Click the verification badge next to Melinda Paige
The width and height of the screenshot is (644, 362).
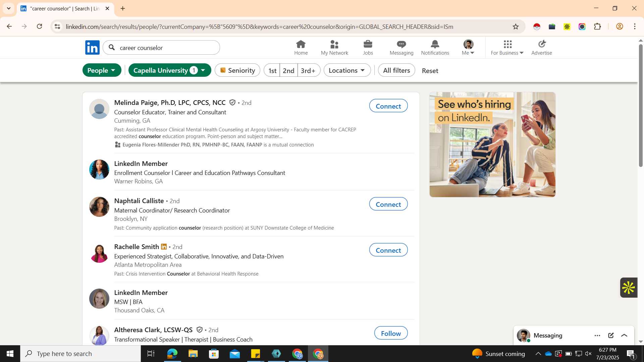[x=232, y=103]
